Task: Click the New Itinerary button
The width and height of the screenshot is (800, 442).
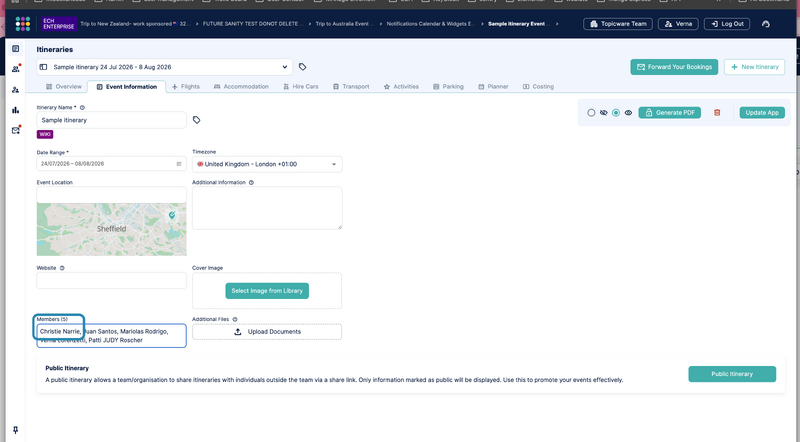Action: [x=754, y=67]
